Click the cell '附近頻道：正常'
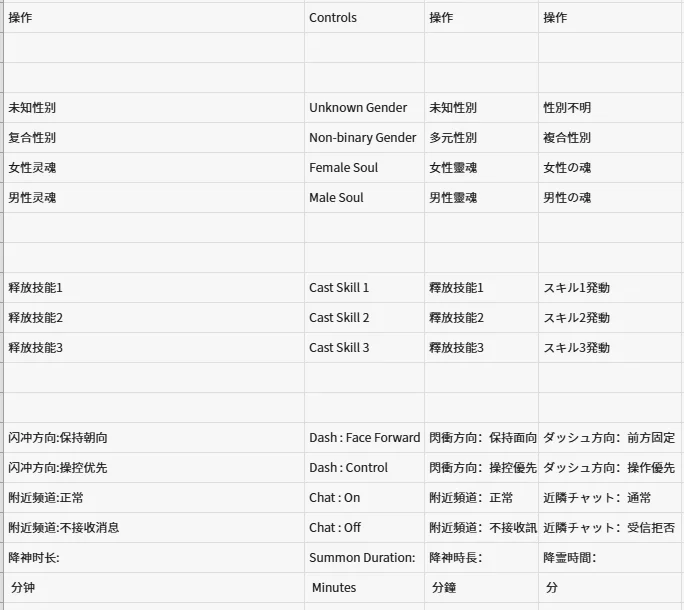Screen dimensions: 684x610 pyautogui.click(x=481, y=498)
